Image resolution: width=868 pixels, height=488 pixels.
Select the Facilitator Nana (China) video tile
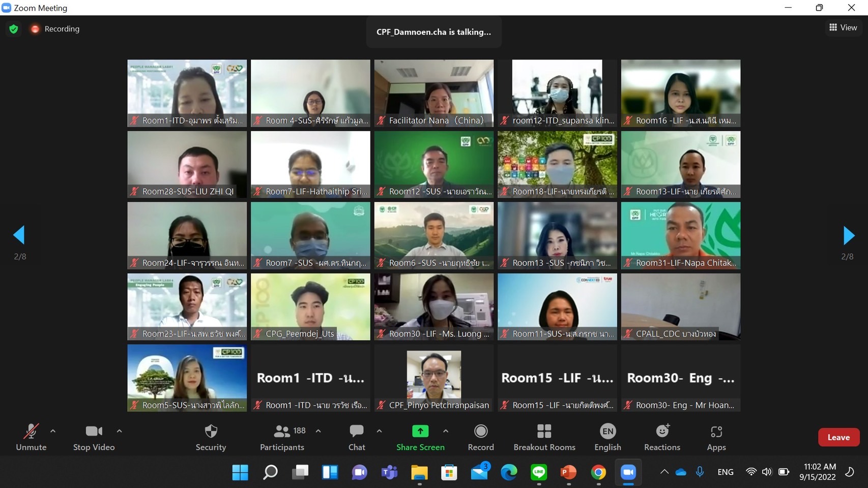tap(433, 93)
